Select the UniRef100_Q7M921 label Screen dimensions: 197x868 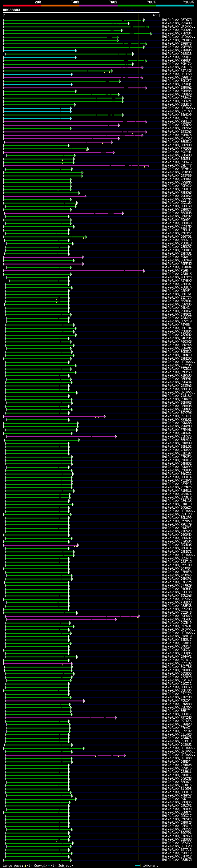click(x=177, y=314)
